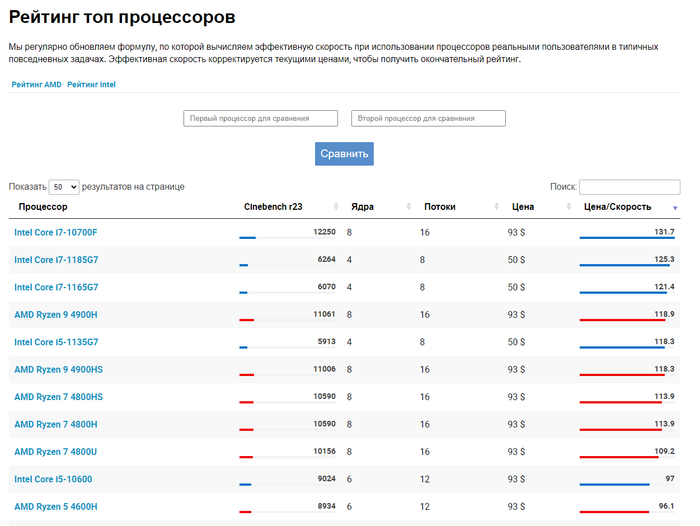700x526 pixels.
Task: Click price/speed value 125.3
Action: [x=664, y=259]
